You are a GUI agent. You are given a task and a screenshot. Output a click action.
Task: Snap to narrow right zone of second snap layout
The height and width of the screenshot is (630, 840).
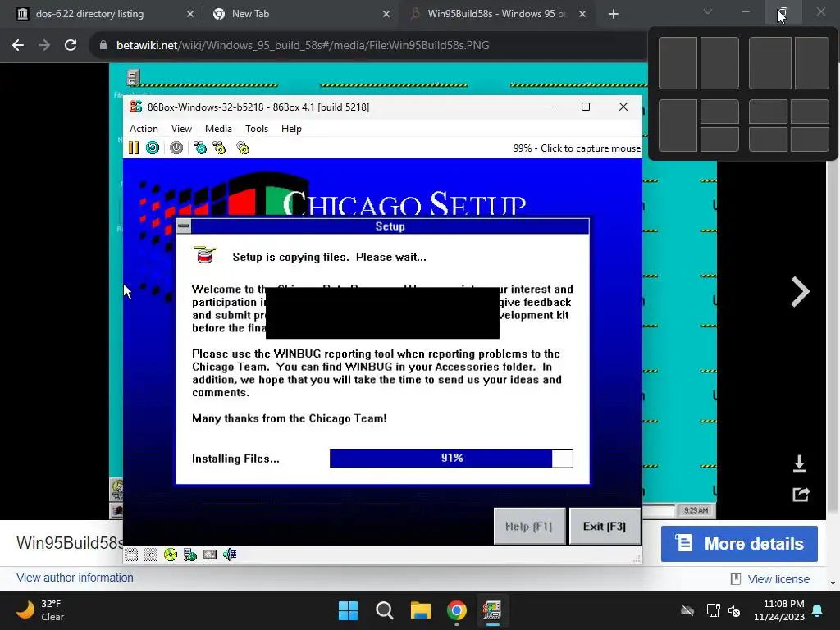pyautogui.click(x=812, y=63)
